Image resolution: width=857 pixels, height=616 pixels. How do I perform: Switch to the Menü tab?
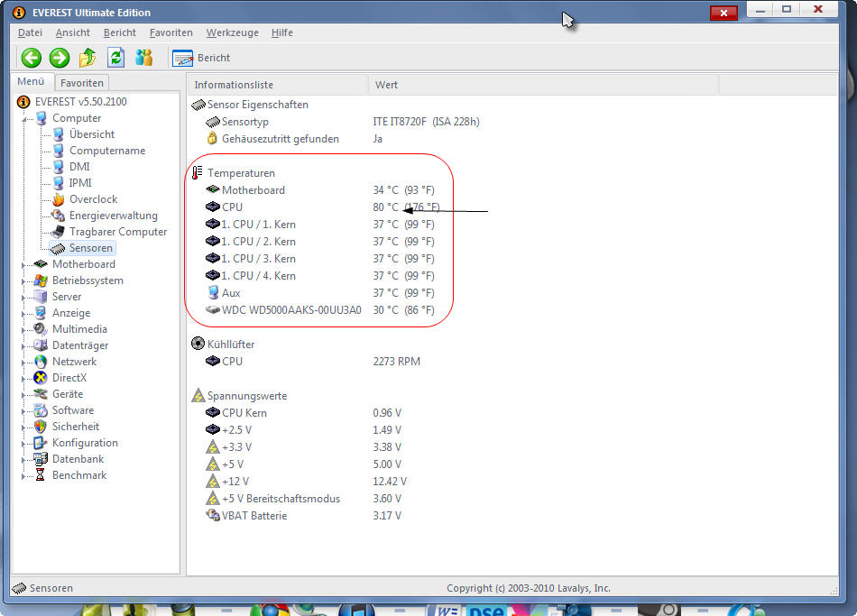pyautogui.click(x=31, y=81)
